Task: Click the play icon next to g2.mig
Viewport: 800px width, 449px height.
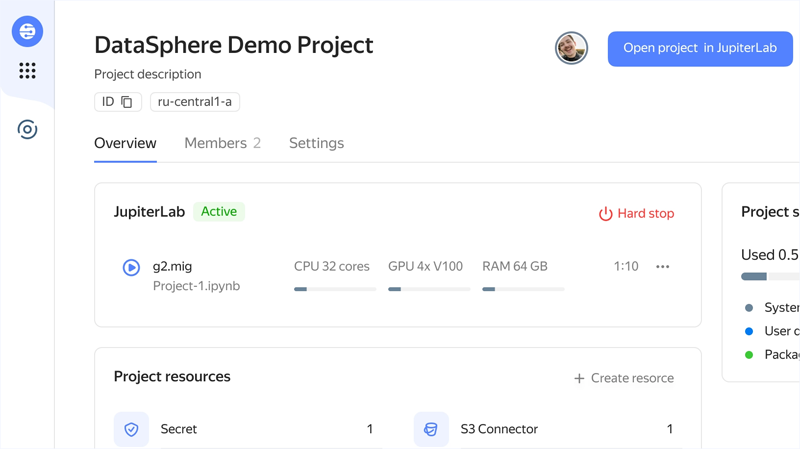Action: click(131, 267)
